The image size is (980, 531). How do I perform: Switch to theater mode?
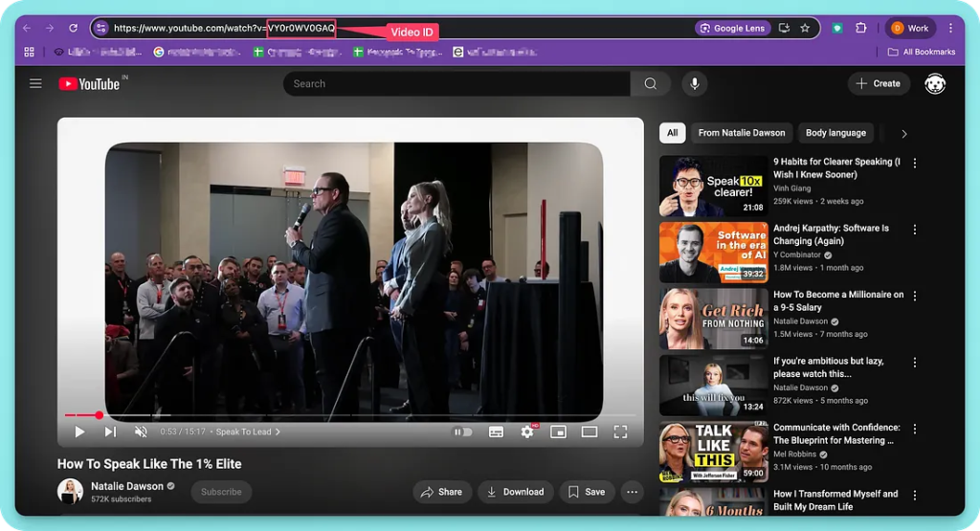(589, 431)
